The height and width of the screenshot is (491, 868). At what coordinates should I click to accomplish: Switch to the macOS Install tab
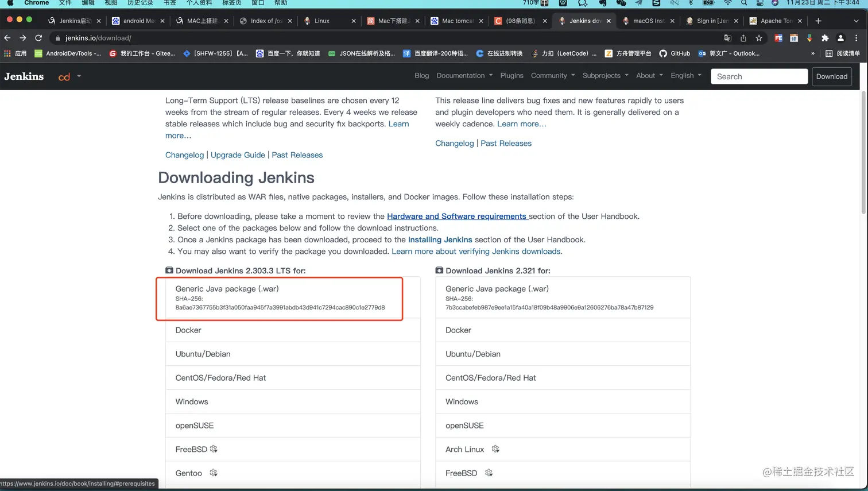pos(649,21)
